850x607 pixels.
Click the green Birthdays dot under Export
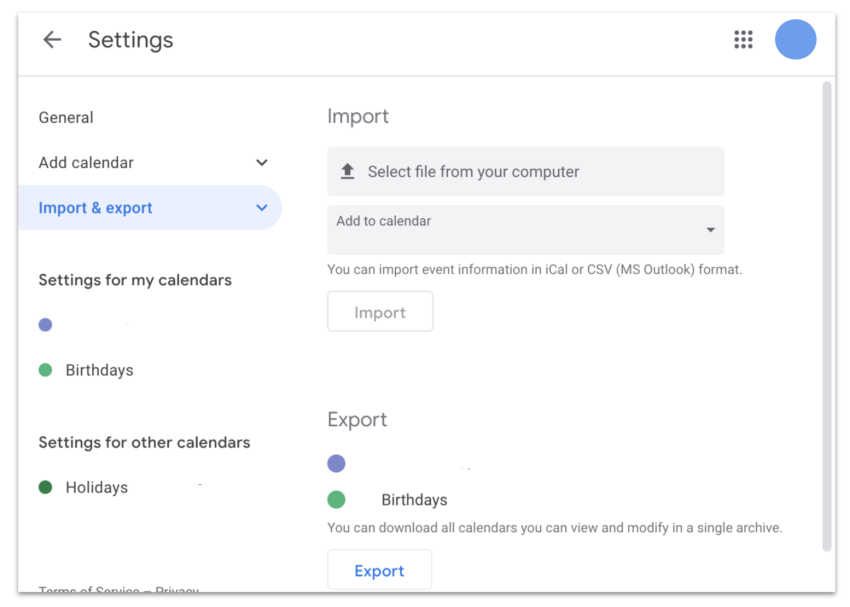click(336, 499)
